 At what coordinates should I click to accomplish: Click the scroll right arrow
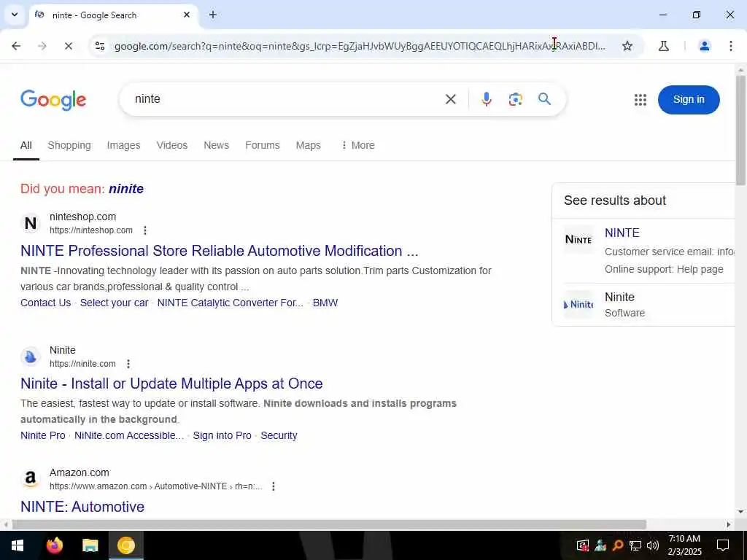click(728, 525)
